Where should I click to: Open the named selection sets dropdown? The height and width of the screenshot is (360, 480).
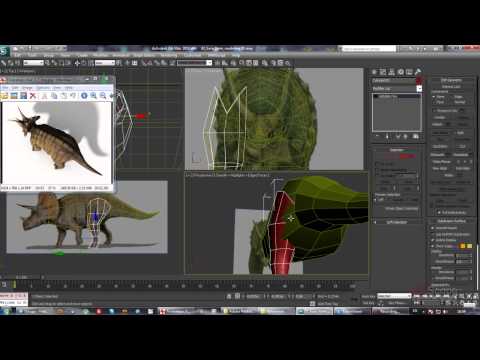click(194, 63)
